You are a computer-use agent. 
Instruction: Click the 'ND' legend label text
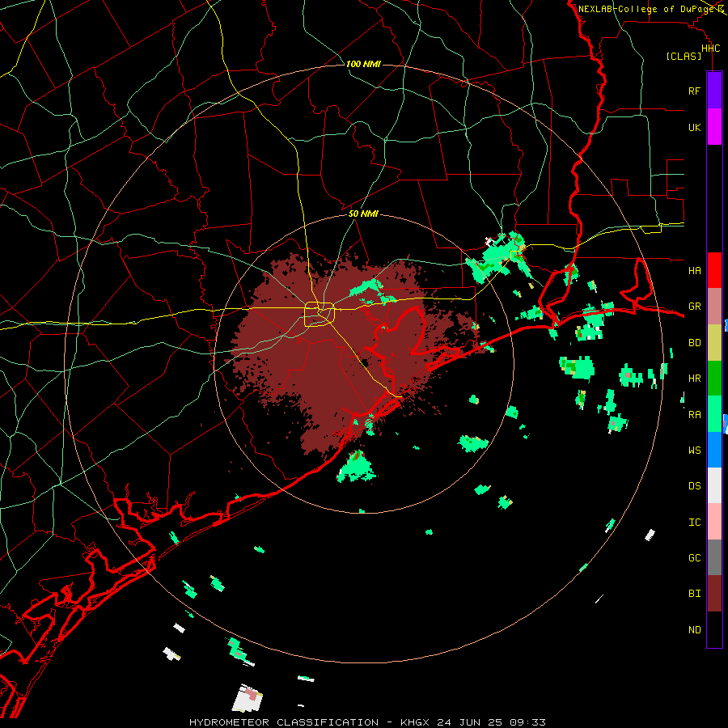click(694, 630)
